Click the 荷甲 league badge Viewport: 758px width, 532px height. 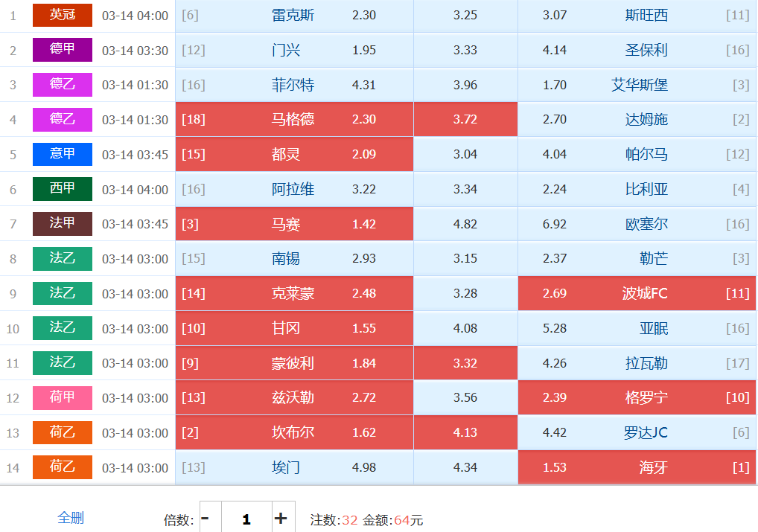[63, 397]
